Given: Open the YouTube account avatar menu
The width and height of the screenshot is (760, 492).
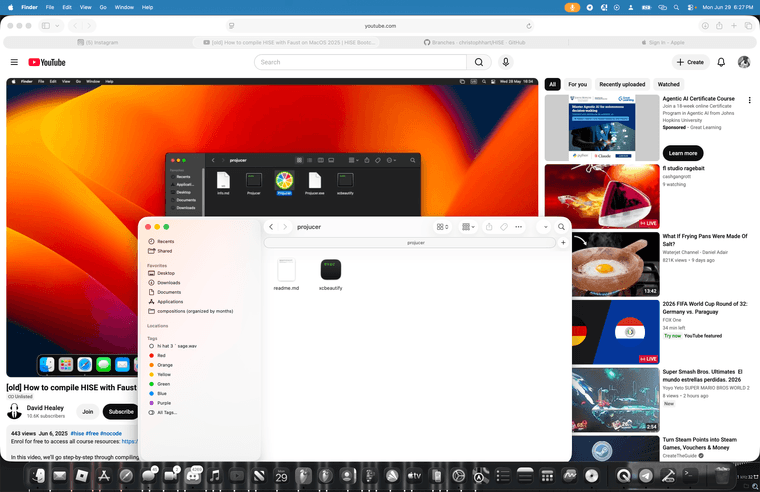Looking at the screenshot, I should [x=744, y=62].
